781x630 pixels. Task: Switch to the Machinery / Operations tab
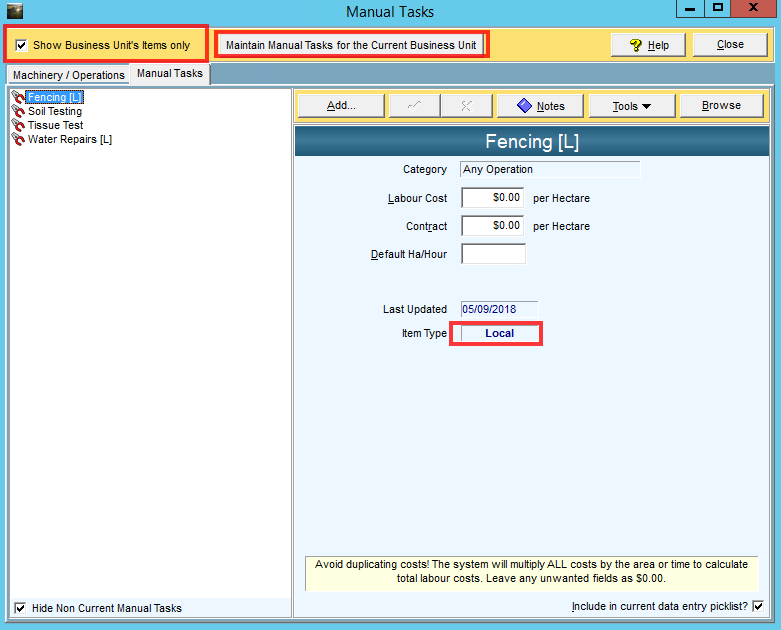(x=69, y=75)
